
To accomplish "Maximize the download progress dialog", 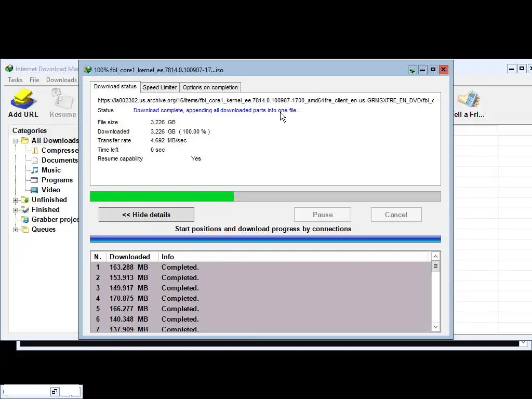I will (433, 70).
